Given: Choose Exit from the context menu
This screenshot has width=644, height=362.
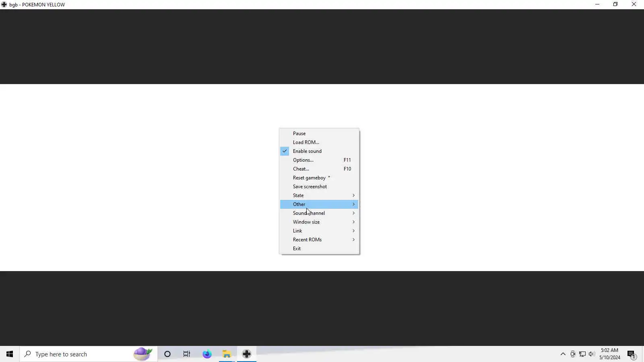Looking at the screenshot, I should coord(319,249).
